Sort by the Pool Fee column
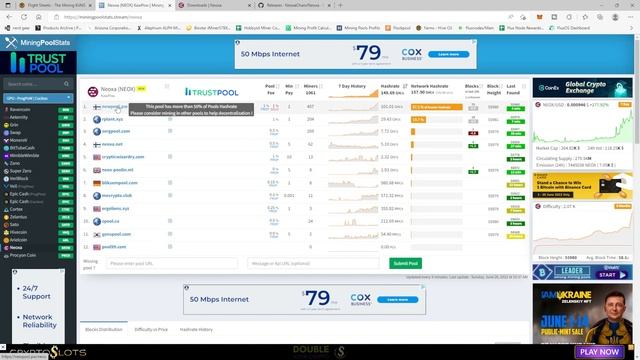 click(271, 89)
